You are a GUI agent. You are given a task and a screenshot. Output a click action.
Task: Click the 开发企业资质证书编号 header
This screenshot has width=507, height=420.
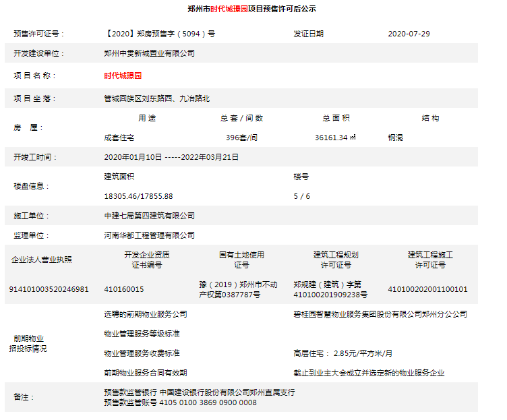point(147,260)
